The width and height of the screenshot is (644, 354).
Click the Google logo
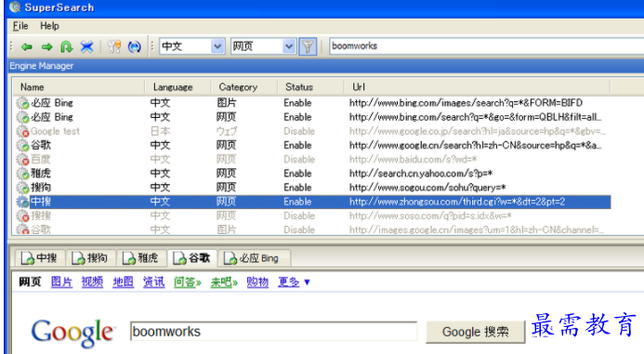72,333
